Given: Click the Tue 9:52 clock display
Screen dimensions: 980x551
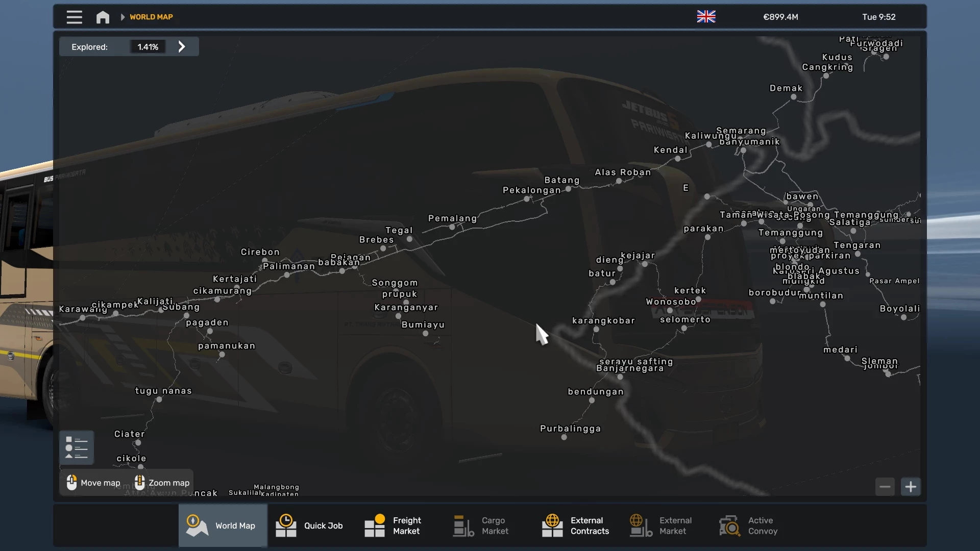Looking at the screenshot, I should coord(878,17).
